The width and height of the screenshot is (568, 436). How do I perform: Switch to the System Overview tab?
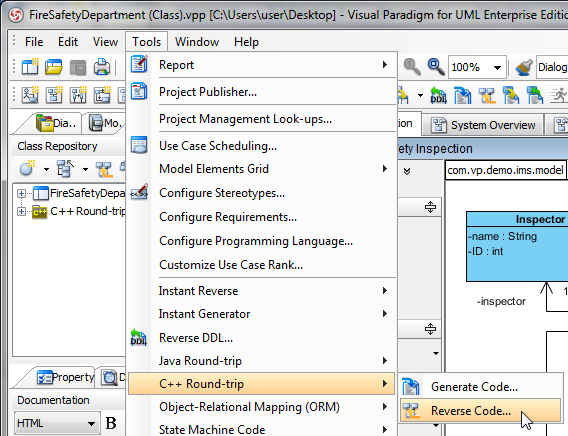point(484,125)
